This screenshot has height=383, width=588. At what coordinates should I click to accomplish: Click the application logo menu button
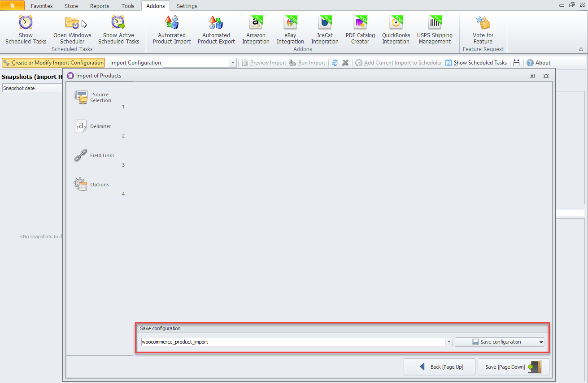(12, 6)
